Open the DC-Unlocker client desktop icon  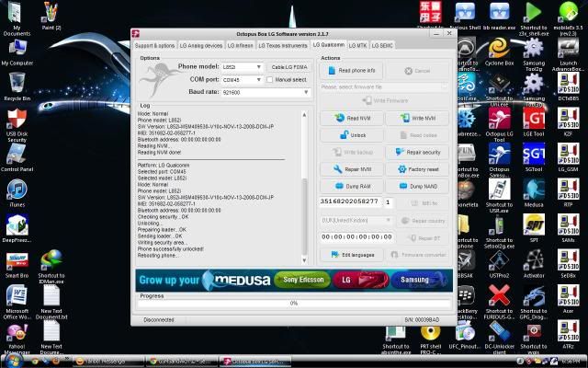click(499, 337)
